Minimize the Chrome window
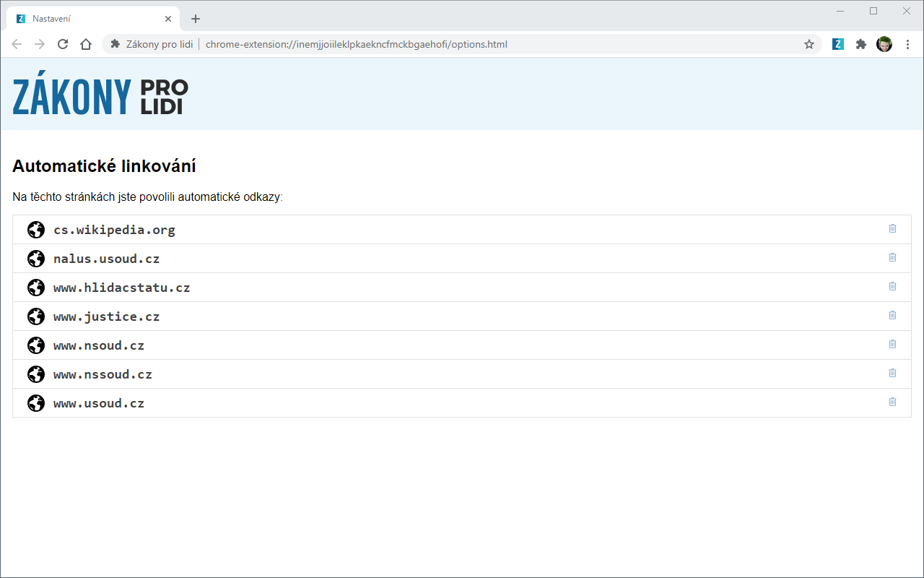Screen dimensions: 924x578 [x=840, y=11]
